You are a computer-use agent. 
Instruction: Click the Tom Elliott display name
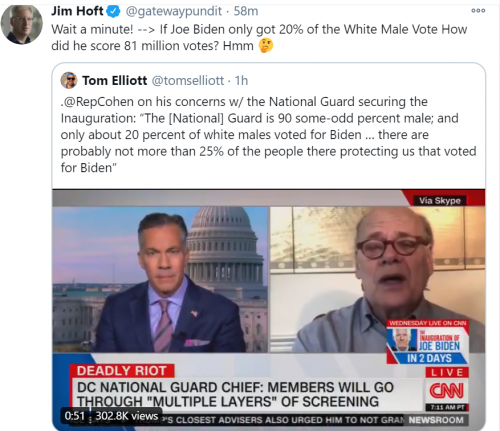tap(115, 80)
